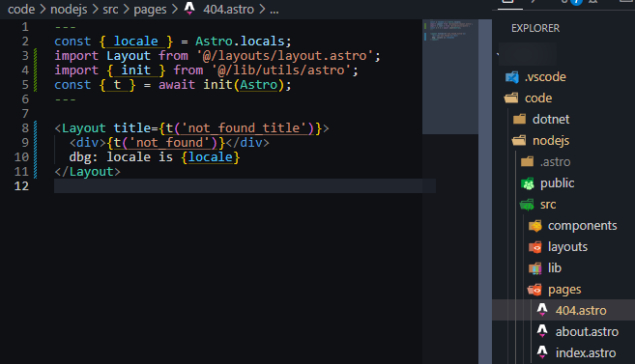Click line number 8 in the gutter
This screenshot has width=635, height=364.
(25, 128)
